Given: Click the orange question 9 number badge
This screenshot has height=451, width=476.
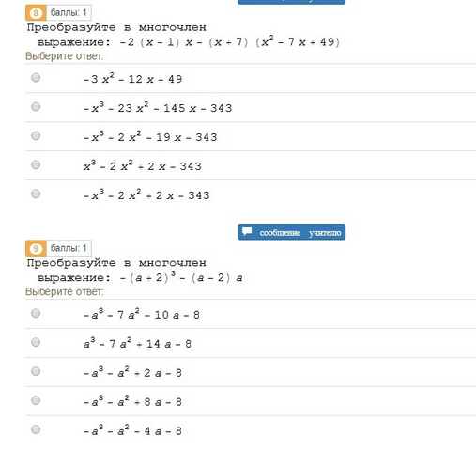Looking at the screenshot, I should click(x=36, y=248).
